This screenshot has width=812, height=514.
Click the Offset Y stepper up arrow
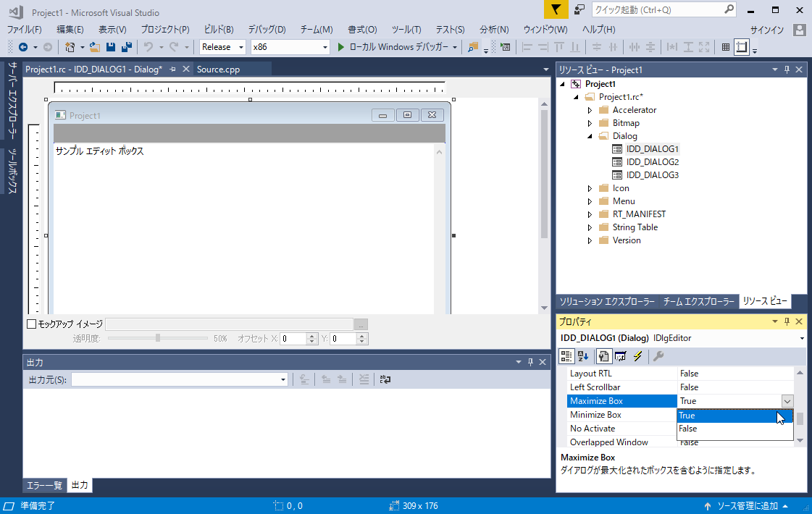[x=362, y=335]
